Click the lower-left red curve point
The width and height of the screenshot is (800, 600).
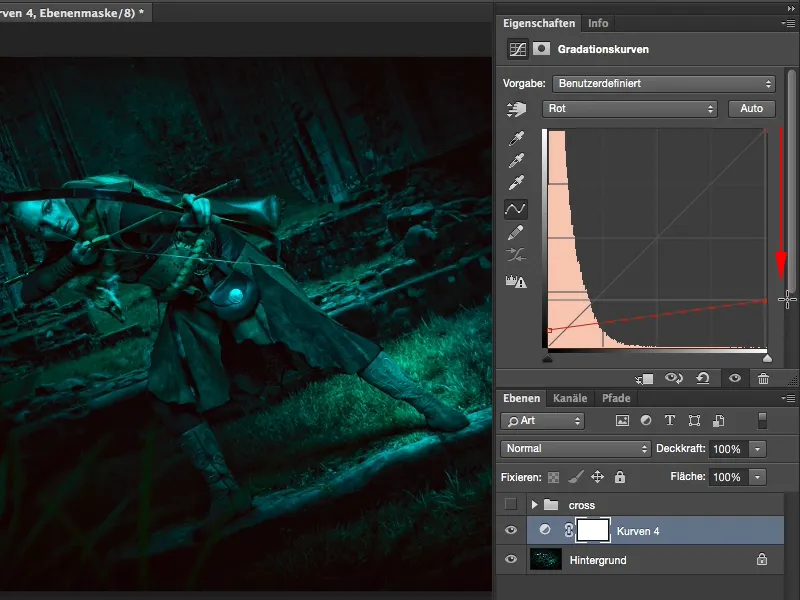click(549, 331)
